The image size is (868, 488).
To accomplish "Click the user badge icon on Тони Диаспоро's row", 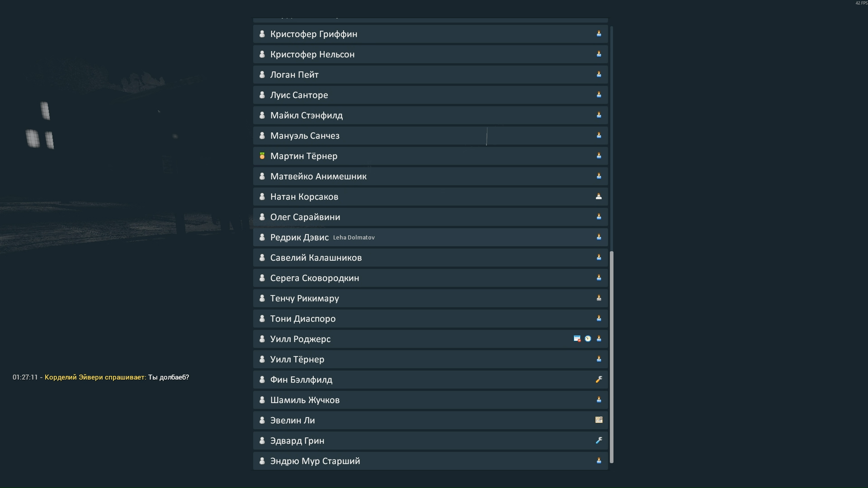I will pyautogui.click(x=599, y=319).
